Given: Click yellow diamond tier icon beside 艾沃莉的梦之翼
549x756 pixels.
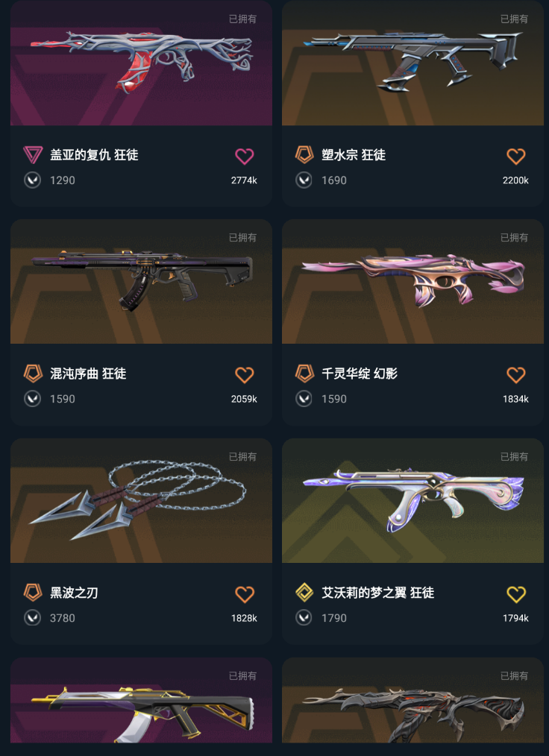Looking at the screenshot, I should tap(304, 593).
